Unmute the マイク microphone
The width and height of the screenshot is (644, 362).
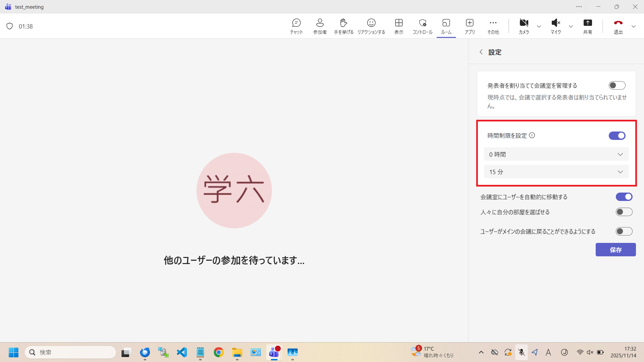point(556,26)
